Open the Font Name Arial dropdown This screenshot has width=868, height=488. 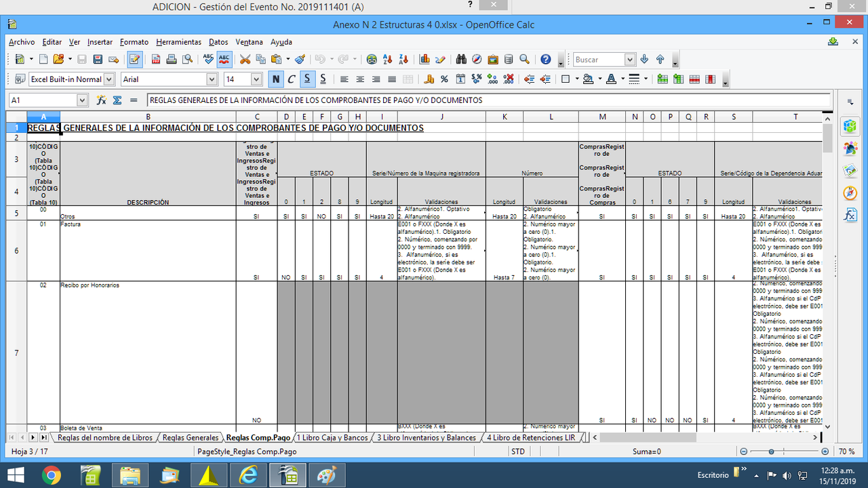210,79
